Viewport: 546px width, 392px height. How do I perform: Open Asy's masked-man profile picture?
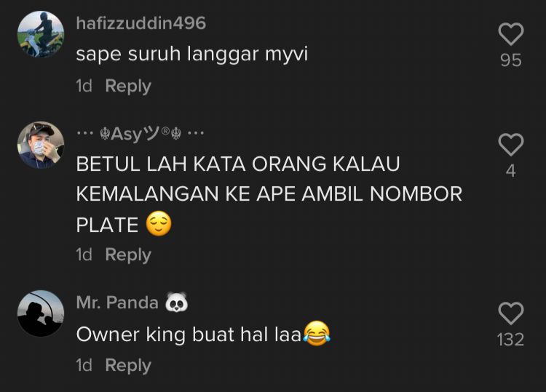(41, 145)
